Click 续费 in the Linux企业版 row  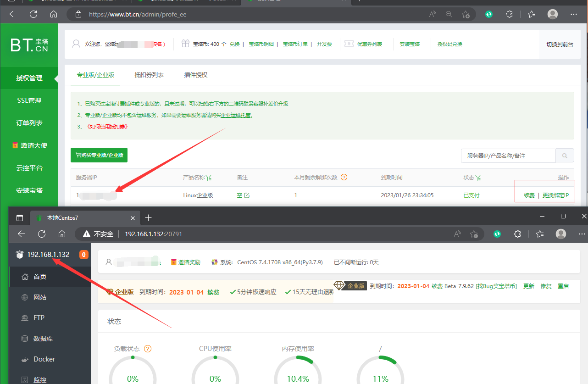coord(529,195)
